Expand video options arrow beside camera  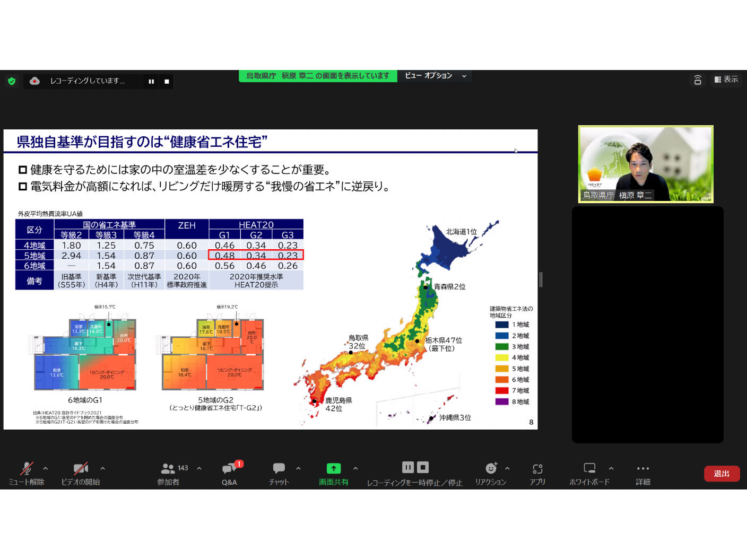103,468
